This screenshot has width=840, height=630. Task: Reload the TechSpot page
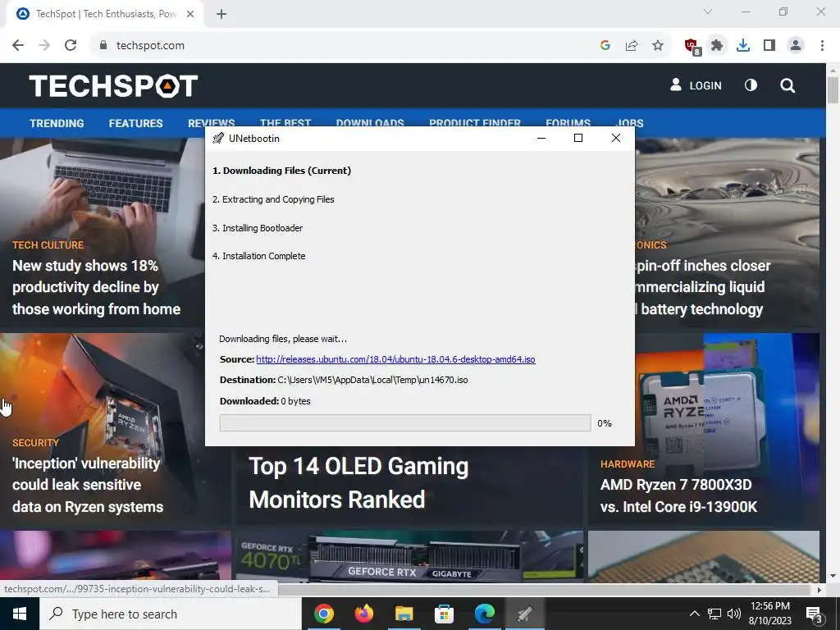71,46
